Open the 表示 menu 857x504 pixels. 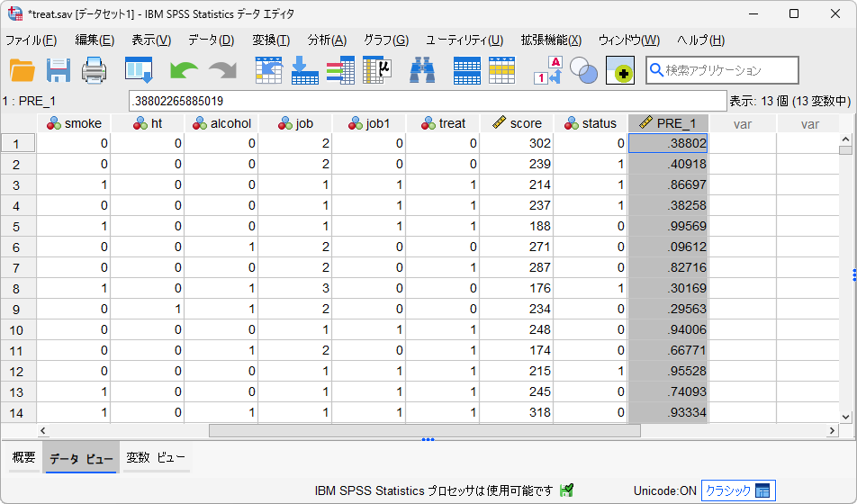click(x=151, y=40)
